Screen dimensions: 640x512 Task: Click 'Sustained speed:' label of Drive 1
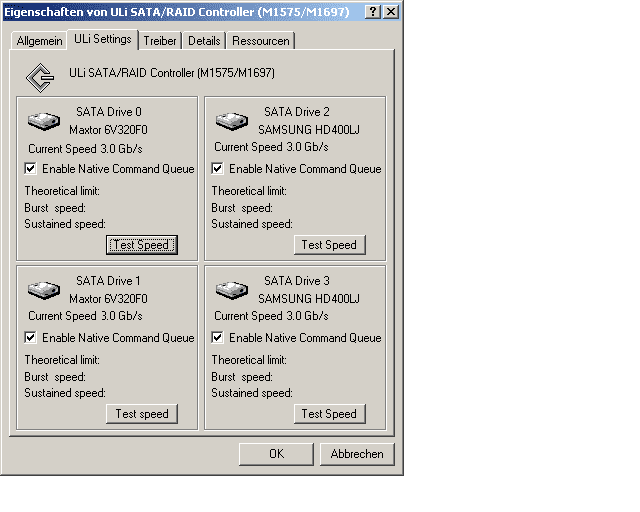coord(65,393)
